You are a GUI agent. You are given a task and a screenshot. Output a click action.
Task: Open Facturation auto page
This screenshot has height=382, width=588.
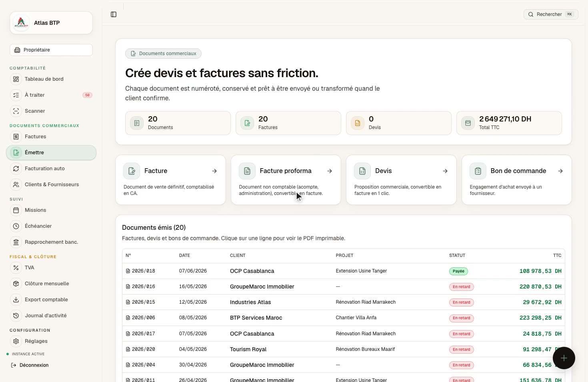[x=51, y=169]
